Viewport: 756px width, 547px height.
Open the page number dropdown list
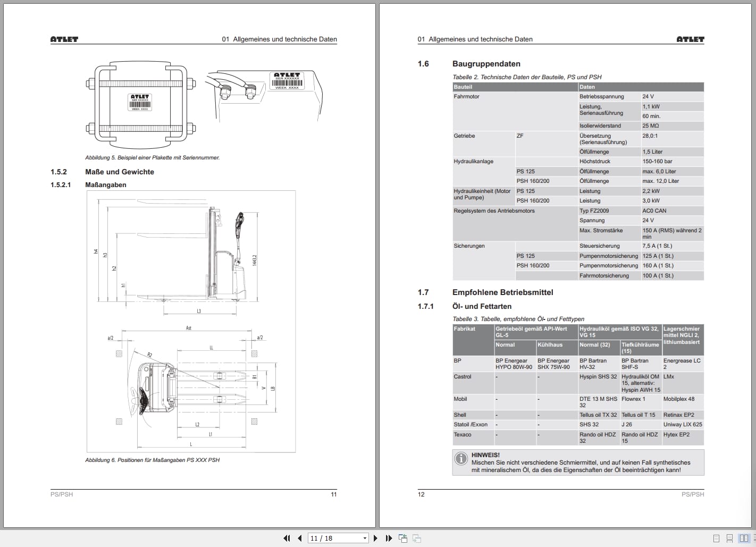364,538
